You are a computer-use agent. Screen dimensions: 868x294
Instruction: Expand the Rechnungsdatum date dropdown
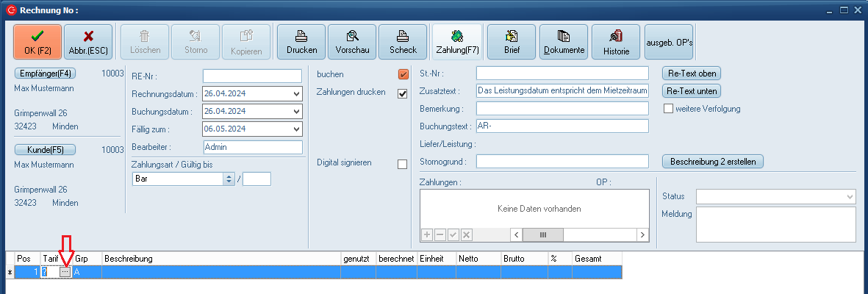[296, 94]
